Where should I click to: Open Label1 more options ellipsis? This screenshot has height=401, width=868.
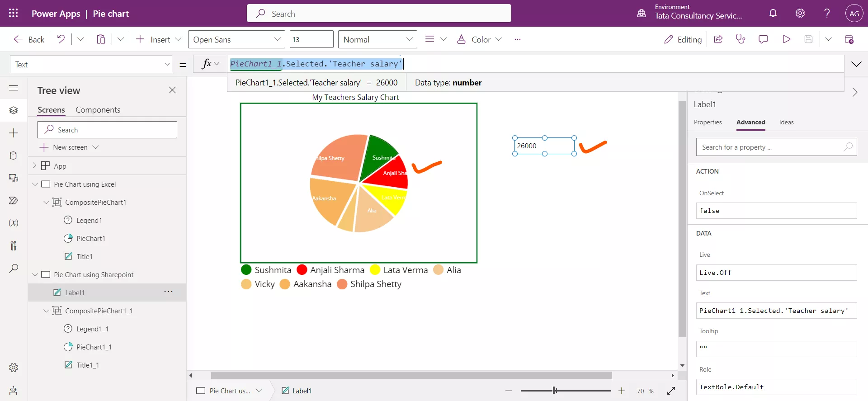pos(168,292)
